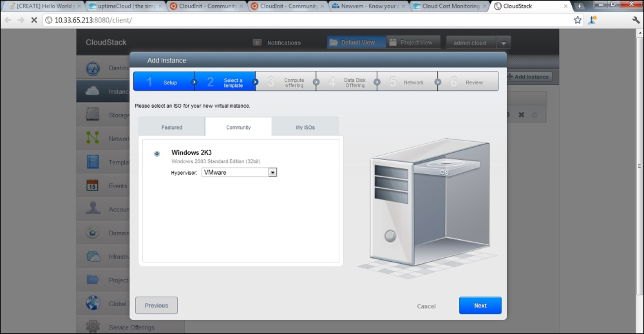Click the Service Offerings gear icon
The height and width of the screenshot is (334, 644).
(x=93, y=326)
